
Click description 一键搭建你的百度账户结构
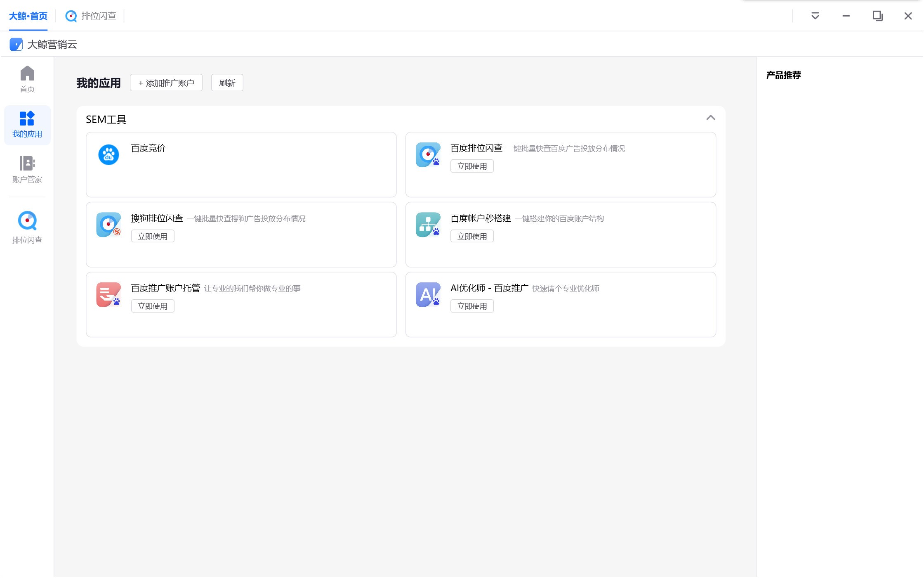tap(559, 218)
